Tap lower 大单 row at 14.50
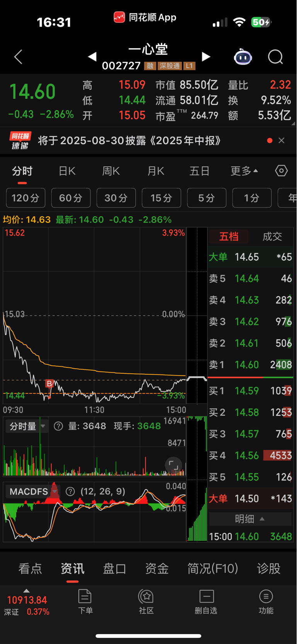The width and height of the screenshot is (297, 644). tap(250, 498)
